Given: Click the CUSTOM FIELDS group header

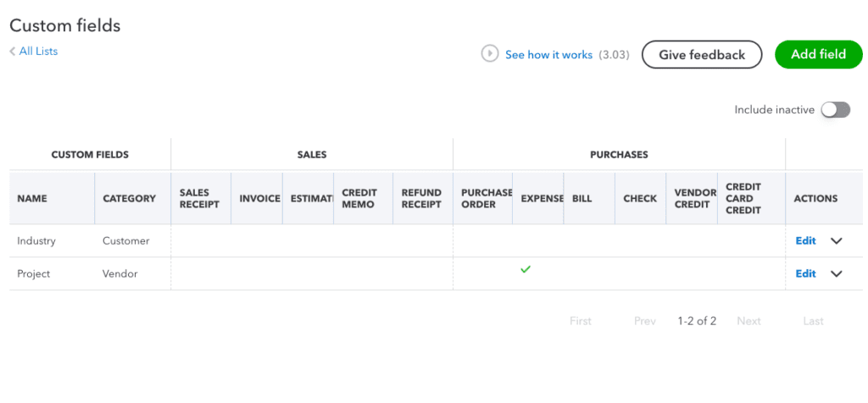Looking at the screenshot, I should click(x=90, y=155).
